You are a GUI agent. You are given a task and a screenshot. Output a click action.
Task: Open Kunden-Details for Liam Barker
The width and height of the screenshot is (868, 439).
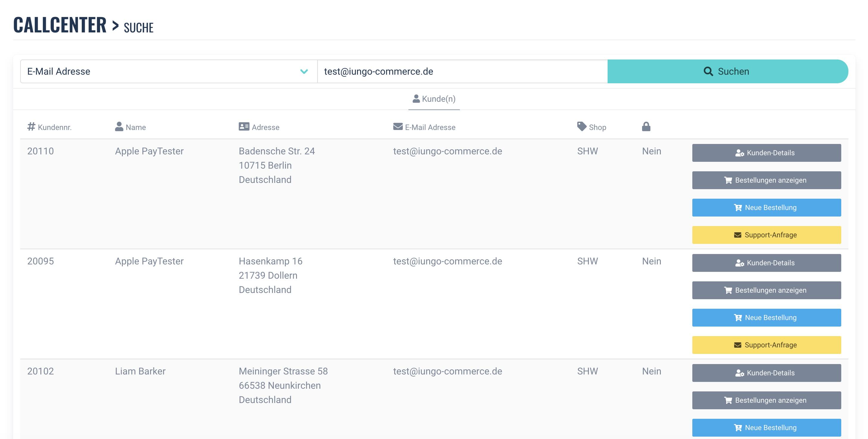pos(766,373)
